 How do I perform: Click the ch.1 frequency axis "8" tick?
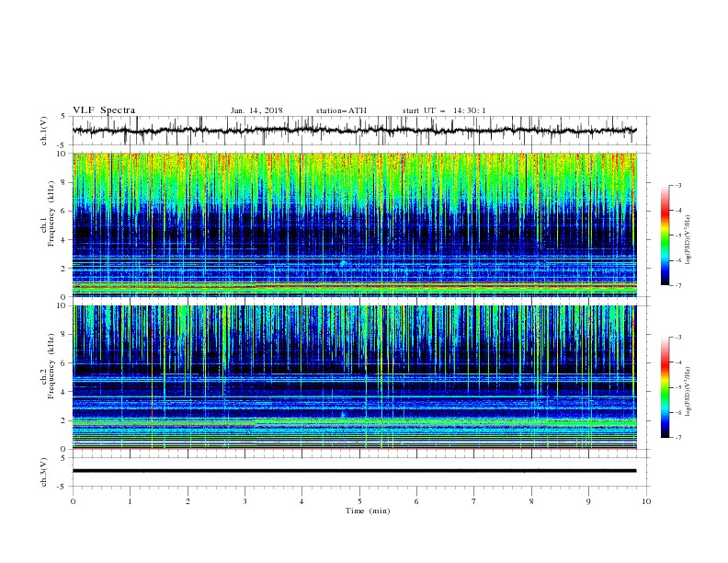64,182
